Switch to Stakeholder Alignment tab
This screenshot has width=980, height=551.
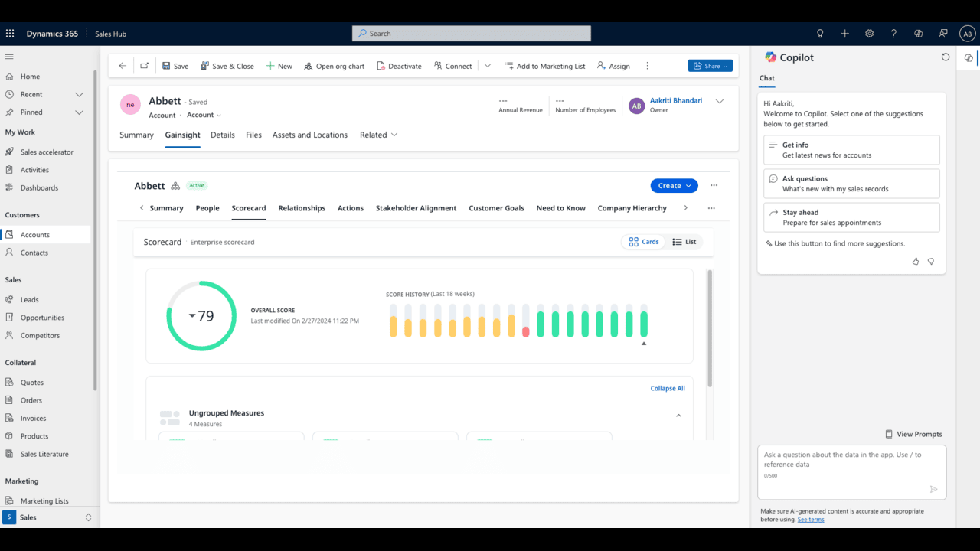point(416,208)
